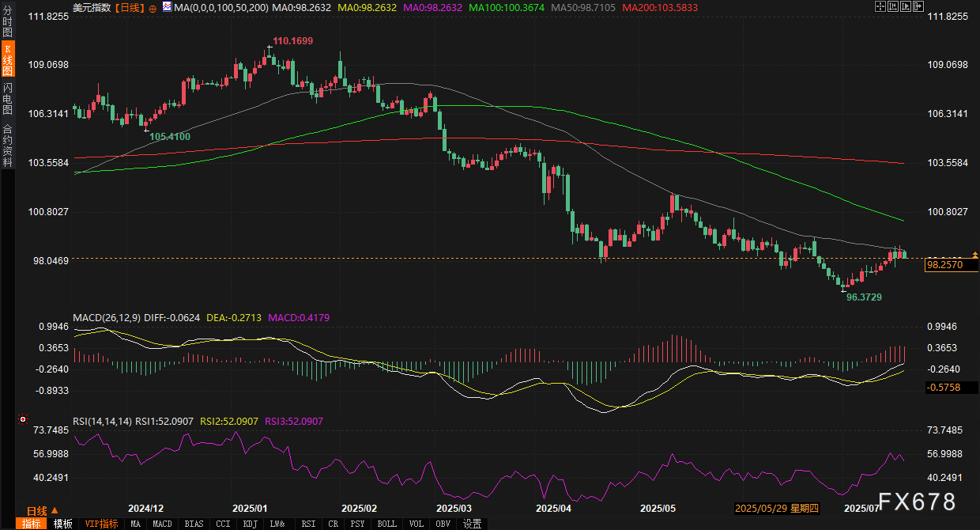Click the MA200:103.5833 red legend label
The image size is (980, 530).
pyautogui.click(x=661, y=7)
